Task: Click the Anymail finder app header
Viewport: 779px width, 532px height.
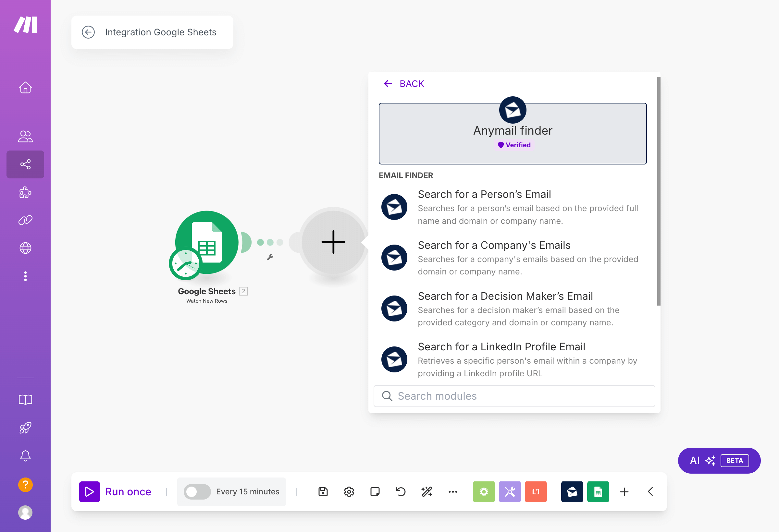Action: point(513,133)
